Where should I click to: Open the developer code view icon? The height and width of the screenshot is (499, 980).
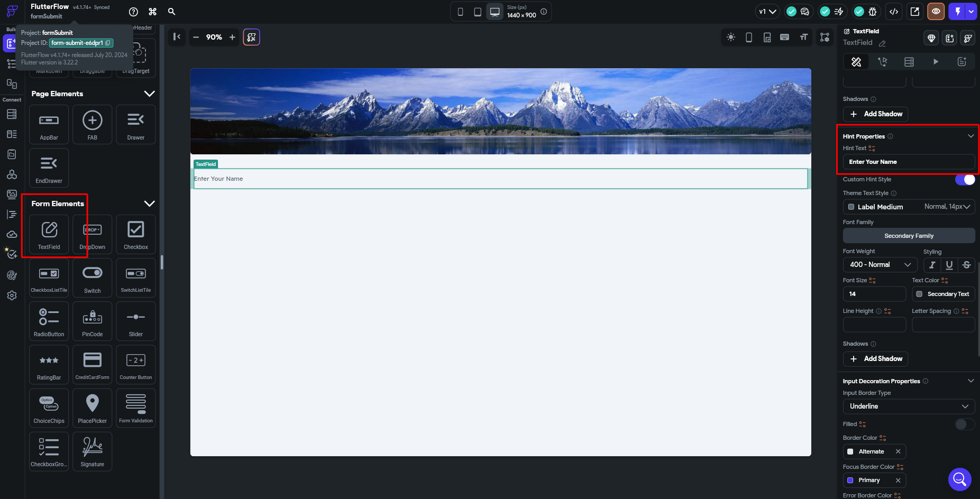(894, 12)
